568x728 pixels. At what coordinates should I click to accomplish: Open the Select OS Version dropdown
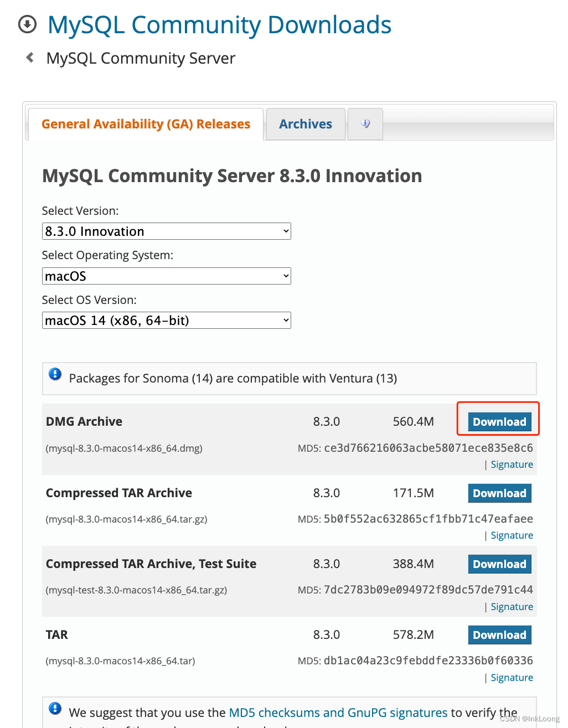(167, 321)
